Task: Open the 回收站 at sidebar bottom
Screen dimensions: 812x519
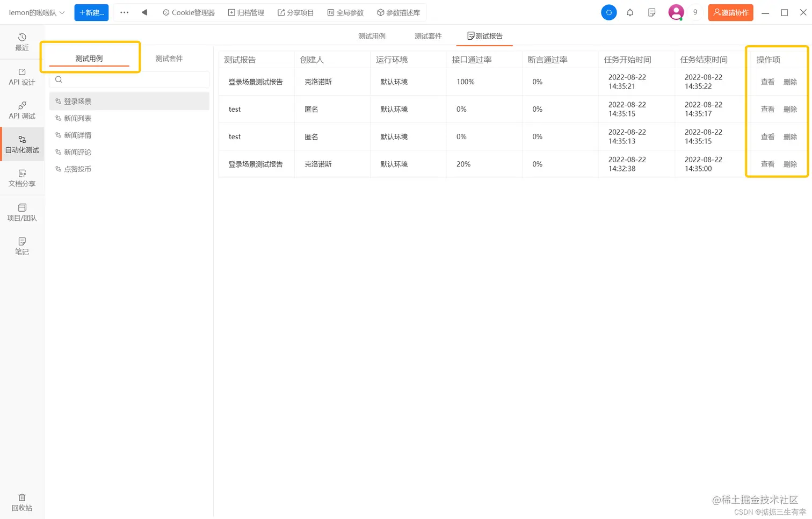Action: [x=21, y=502]
